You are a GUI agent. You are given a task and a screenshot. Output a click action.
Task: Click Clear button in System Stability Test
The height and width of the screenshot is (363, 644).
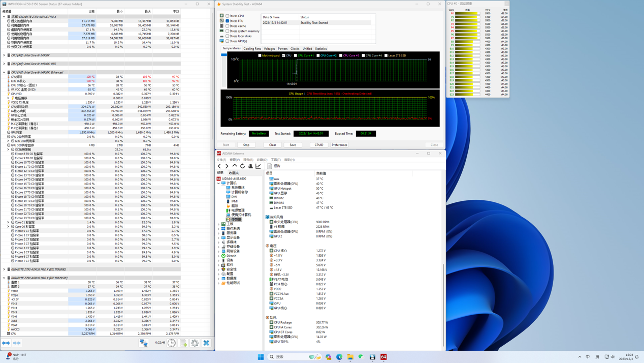coord(273,145)
